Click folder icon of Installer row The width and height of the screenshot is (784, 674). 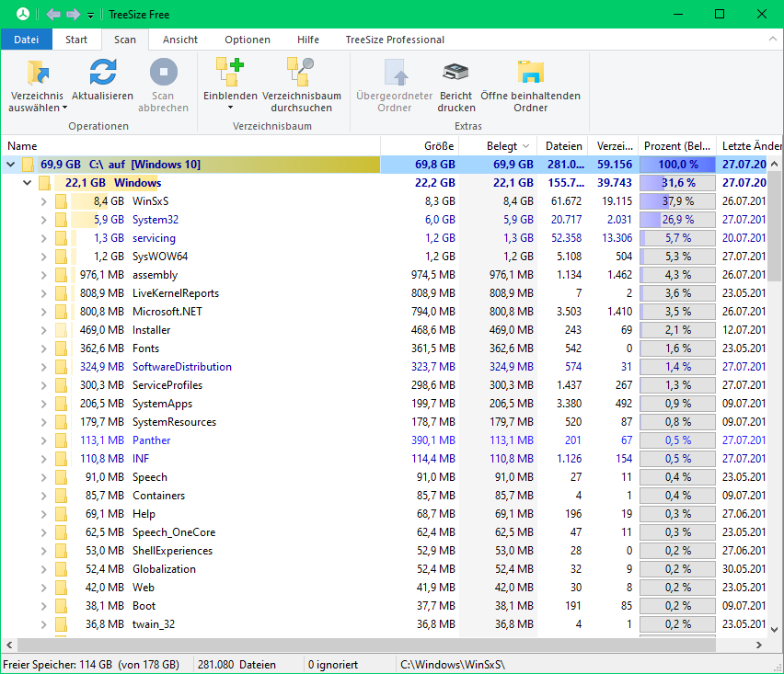61,330
